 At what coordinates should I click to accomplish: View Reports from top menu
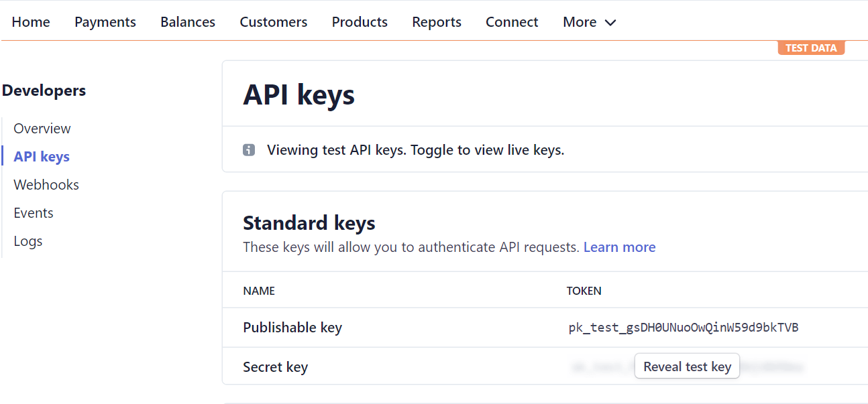coord(437,22)
